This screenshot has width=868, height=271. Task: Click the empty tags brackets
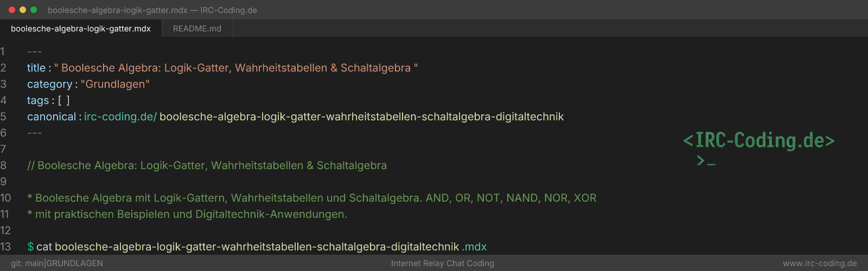tap(64, 100)
